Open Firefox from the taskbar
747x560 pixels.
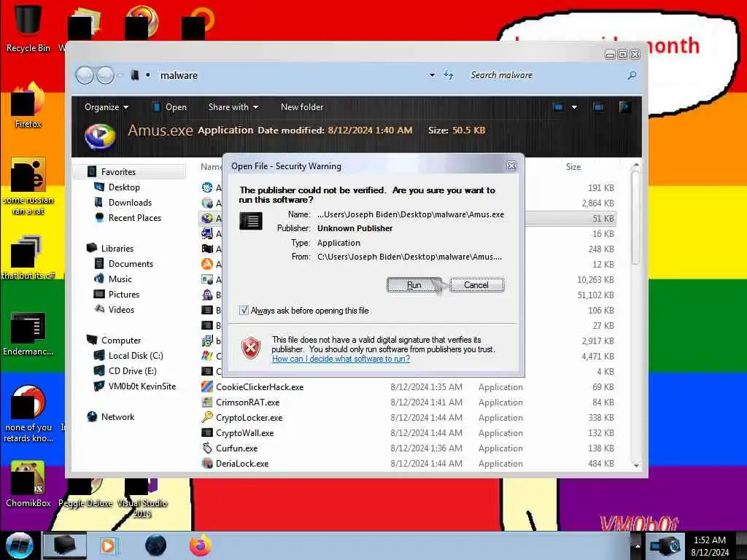pos(201,545)
